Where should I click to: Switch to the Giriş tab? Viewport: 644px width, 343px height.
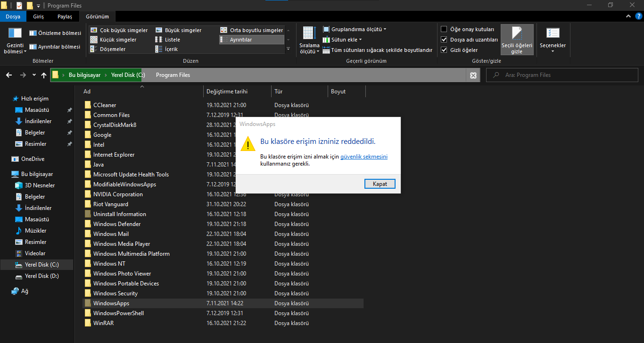(39, 17)
